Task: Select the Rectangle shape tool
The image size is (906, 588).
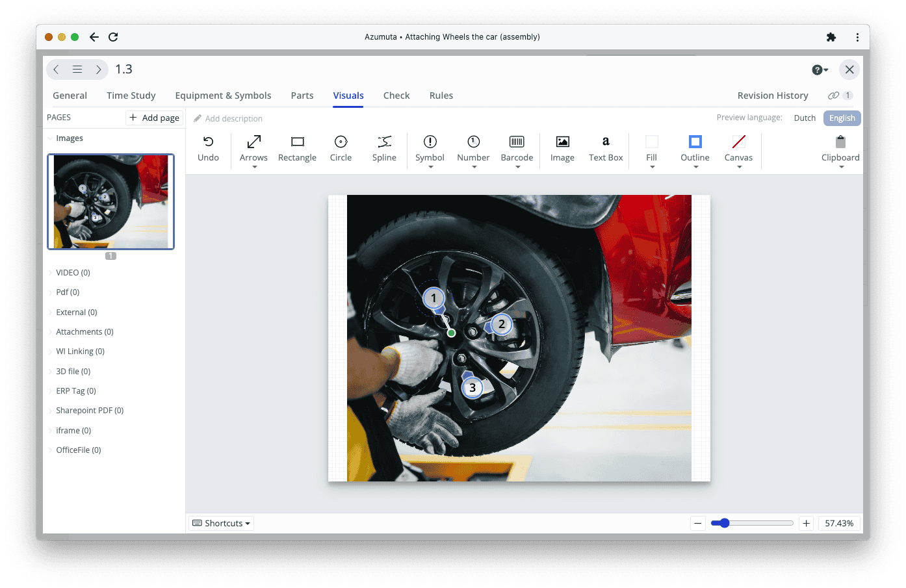Action: point(297,142)
